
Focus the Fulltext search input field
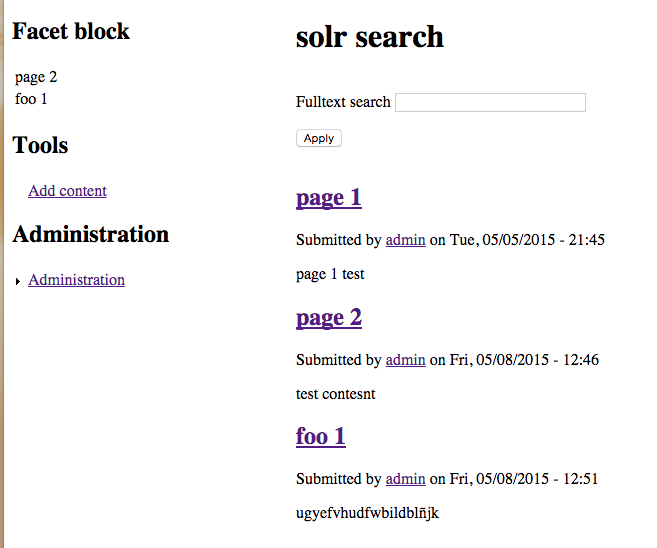tap(490, 102)
